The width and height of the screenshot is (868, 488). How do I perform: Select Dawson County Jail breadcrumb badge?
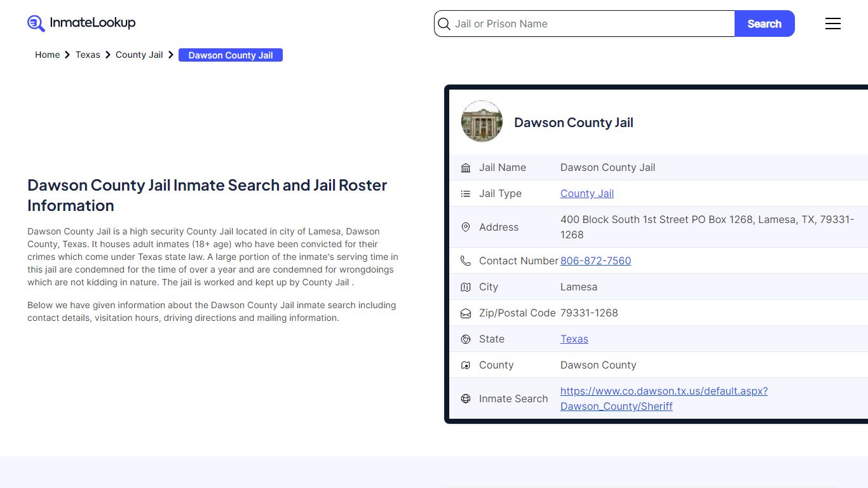[231, 55]
